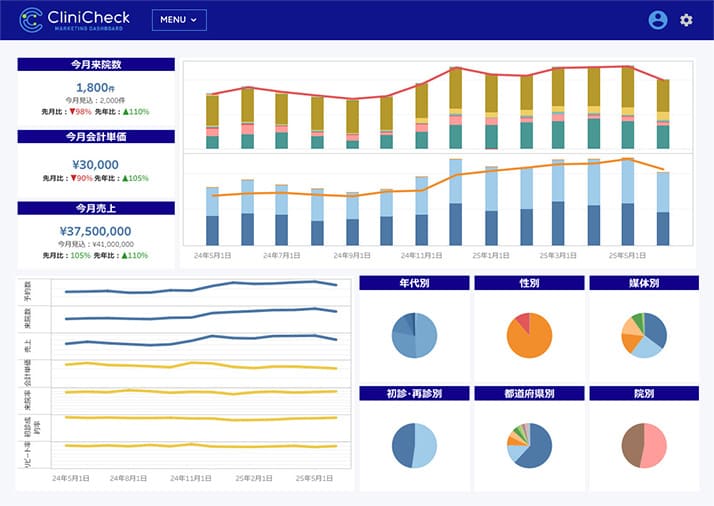The width and height of the screenshot is (714, 506).
Task: Select the 今月売上 card header
Action: pos(96,208)
